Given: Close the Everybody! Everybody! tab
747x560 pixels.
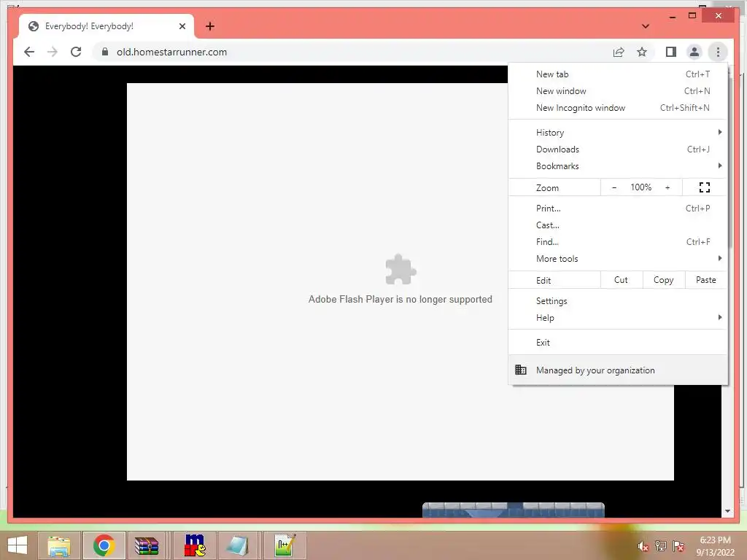Looking at the screenshot, I should [182, 26].
